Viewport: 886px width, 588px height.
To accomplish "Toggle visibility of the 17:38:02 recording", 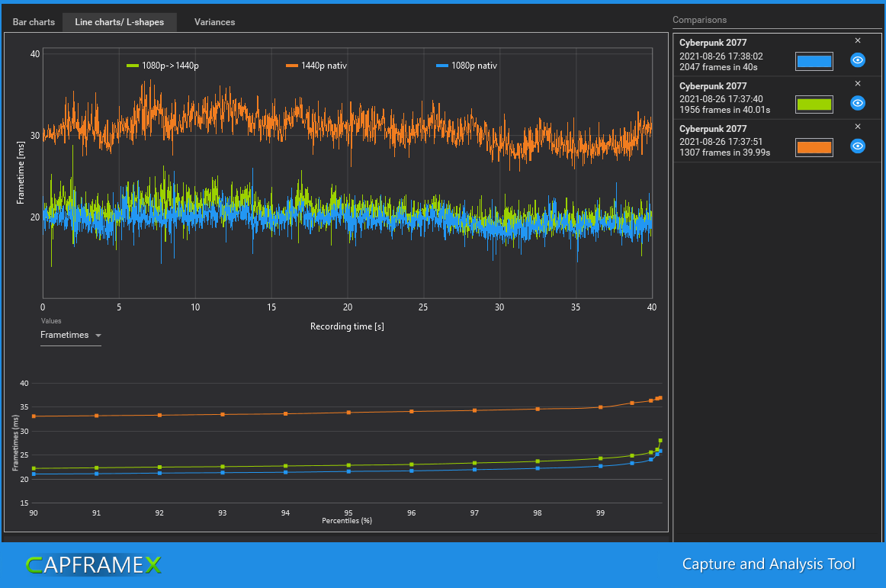I will pos(857,60).
